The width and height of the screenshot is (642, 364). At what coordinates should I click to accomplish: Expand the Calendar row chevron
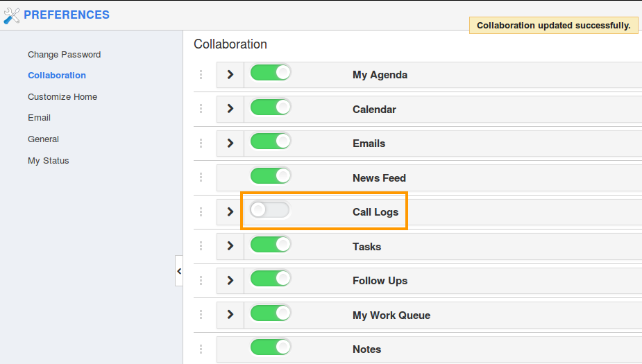(230, 108)
